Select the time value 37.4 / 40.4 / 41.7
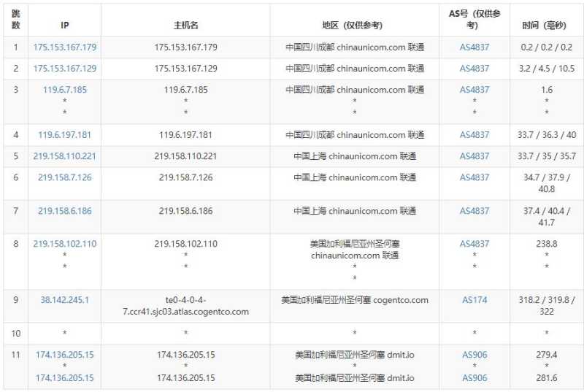Image resolution: width=584 pixels, height=392 pixels. coord(546,217)
